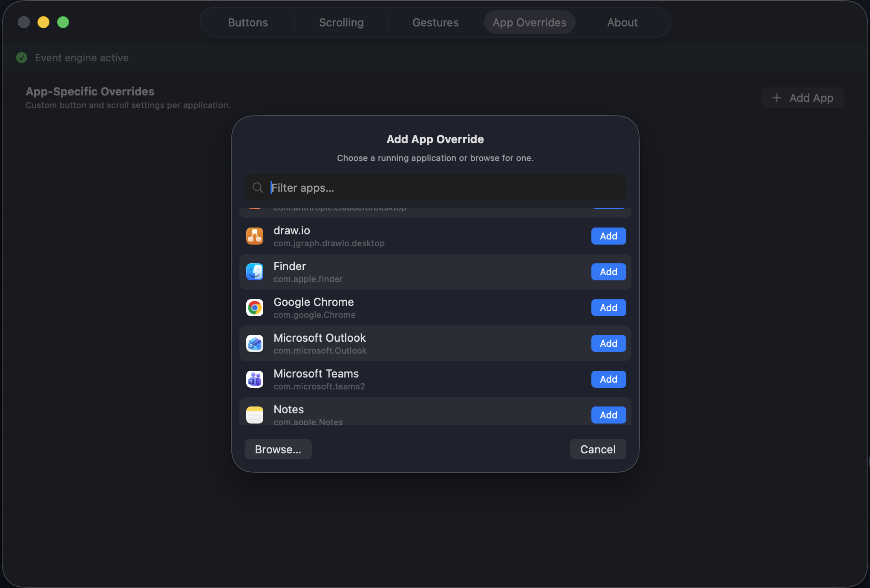Click the Google Chrome app icon
This screenshot has width=870, height=588.
(x=254, y=307)
